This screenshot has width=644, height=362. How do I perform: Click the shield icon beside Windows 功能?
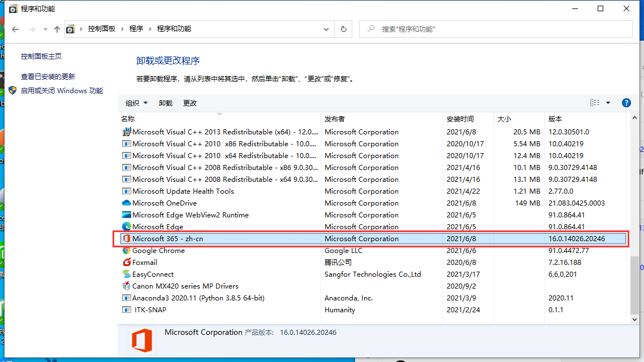[12, 90]
